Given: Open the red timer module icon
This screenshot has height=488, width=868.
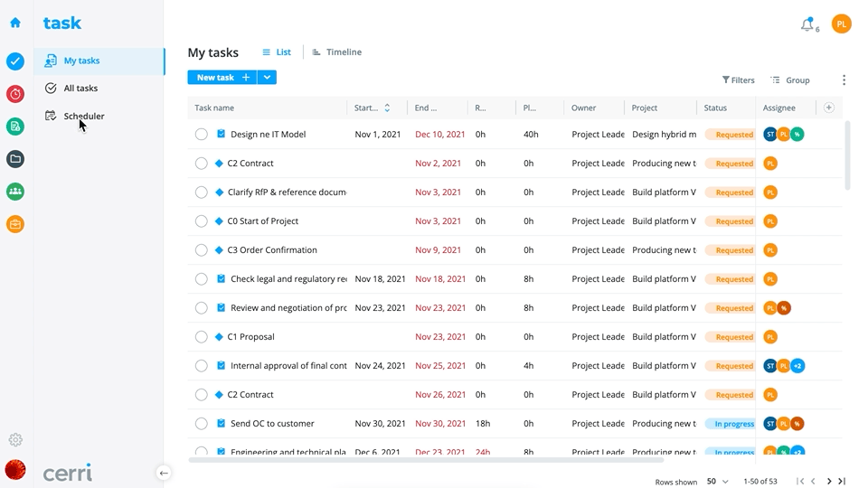Looking at the screenshot, I should [15, 93].
